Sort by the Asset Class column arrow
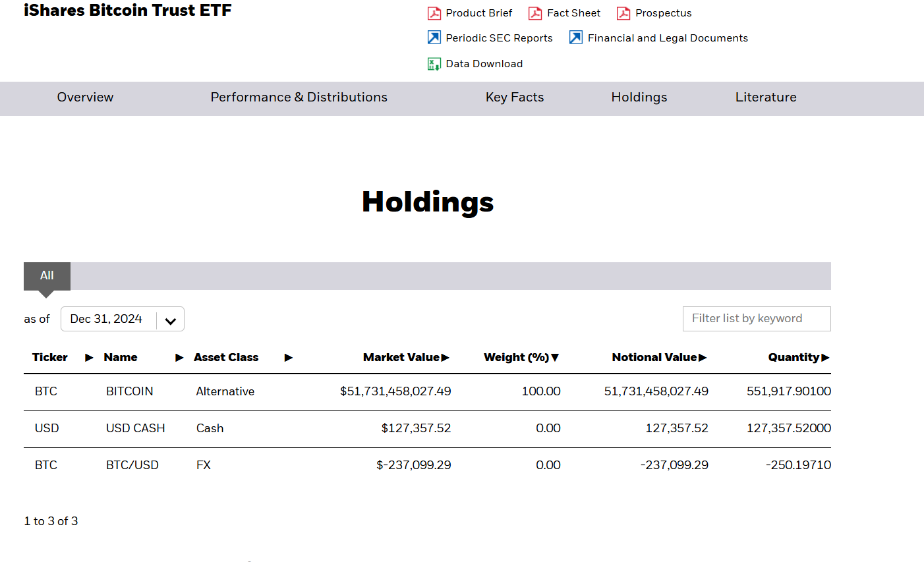Screen dimensions: 924x562 tap(288, 358)
